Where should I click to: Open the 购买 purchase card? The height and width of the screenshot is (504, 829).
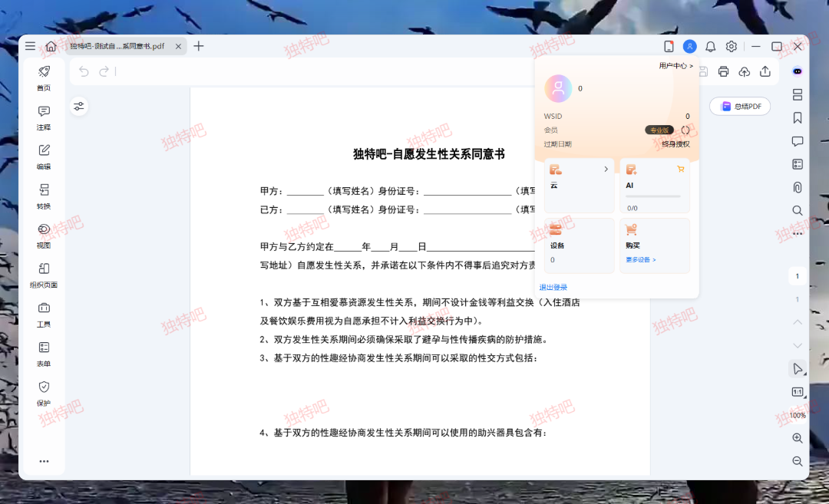tap(655, 245)
